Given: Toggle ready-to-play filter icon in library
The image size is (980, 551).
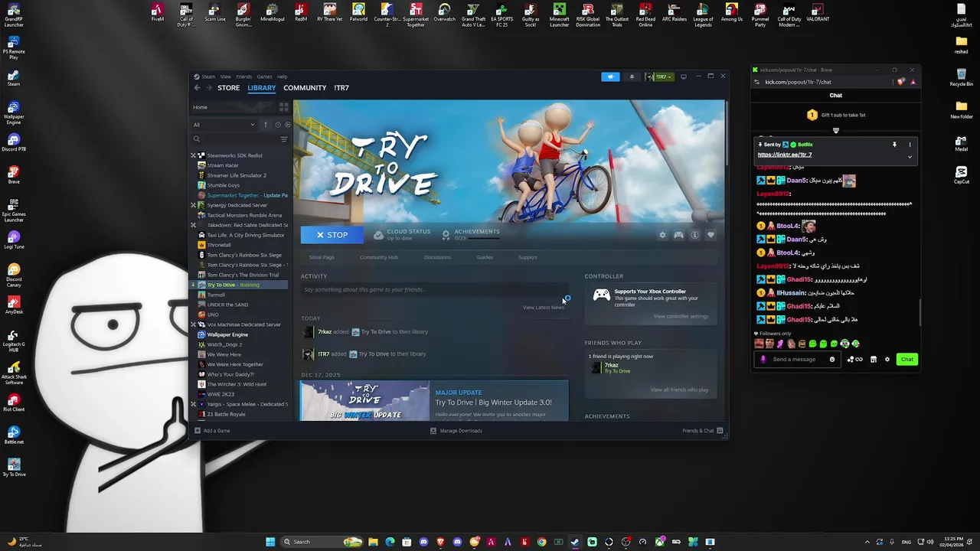Looking at the screenshot, I should point(288,125).
